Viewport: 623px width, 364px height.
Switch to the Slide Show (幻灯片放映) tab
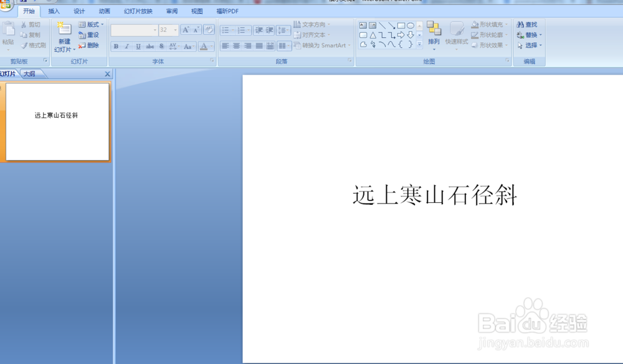pos(138,11)
